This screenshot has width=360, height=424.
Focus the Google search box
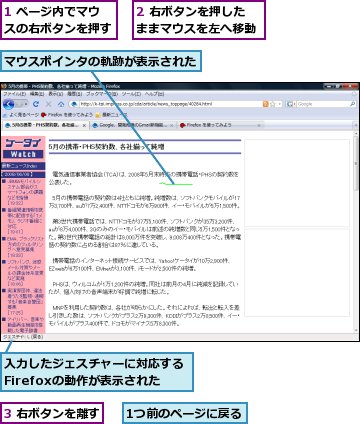click(x=323, y=104)
